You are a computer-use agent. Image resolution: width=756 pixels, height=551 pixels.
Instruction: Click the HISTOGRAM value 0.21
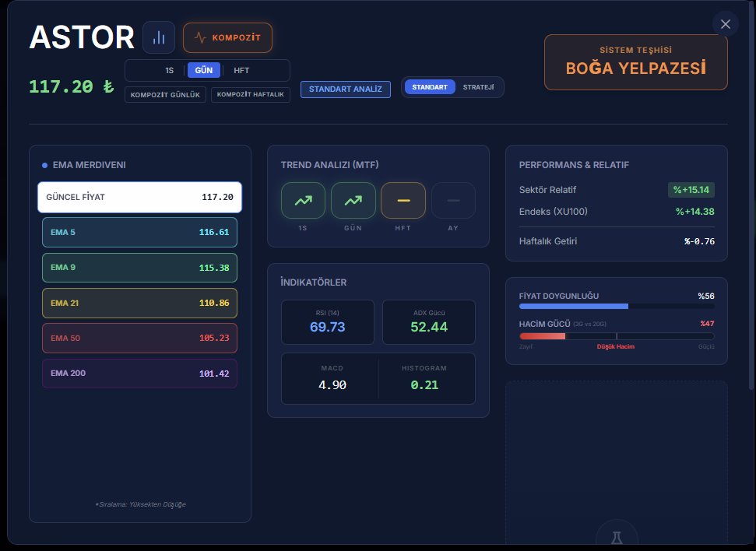[x=424, y=384]
